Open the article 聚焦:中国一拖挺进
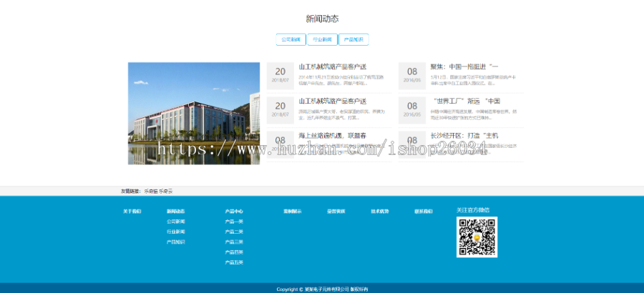This screenshot has width=644, height=293. pyautogui.click(x=464, y=66)
